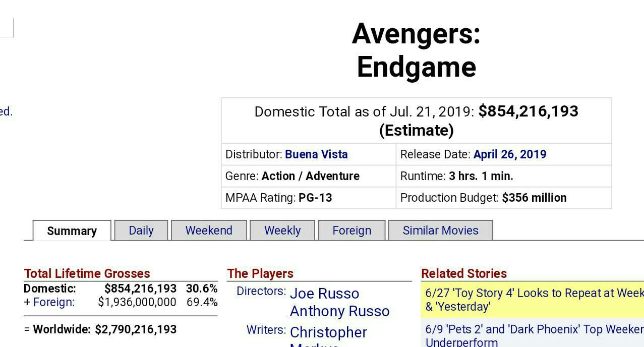The height and width of the screenshot is (347, 644).
Task: Click writer Christopher Markus link
Action: coord(328,333)
